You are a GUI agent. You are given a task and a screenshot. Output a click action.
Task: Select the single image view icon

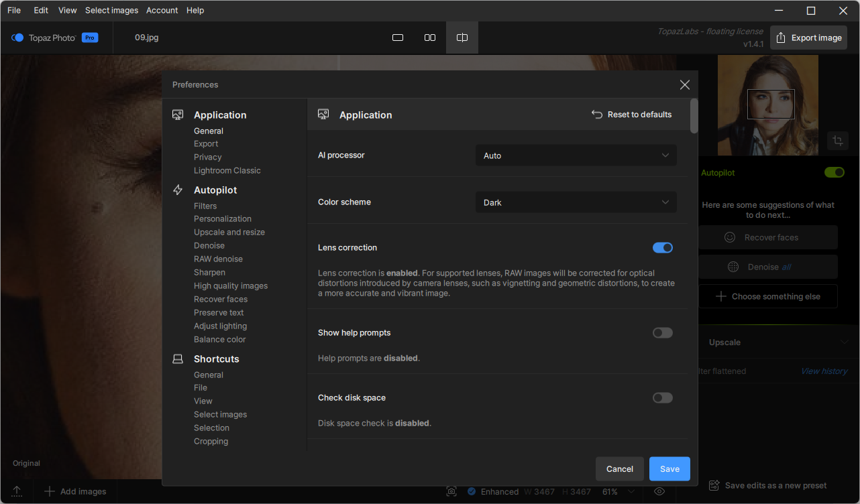pos(398,38)
